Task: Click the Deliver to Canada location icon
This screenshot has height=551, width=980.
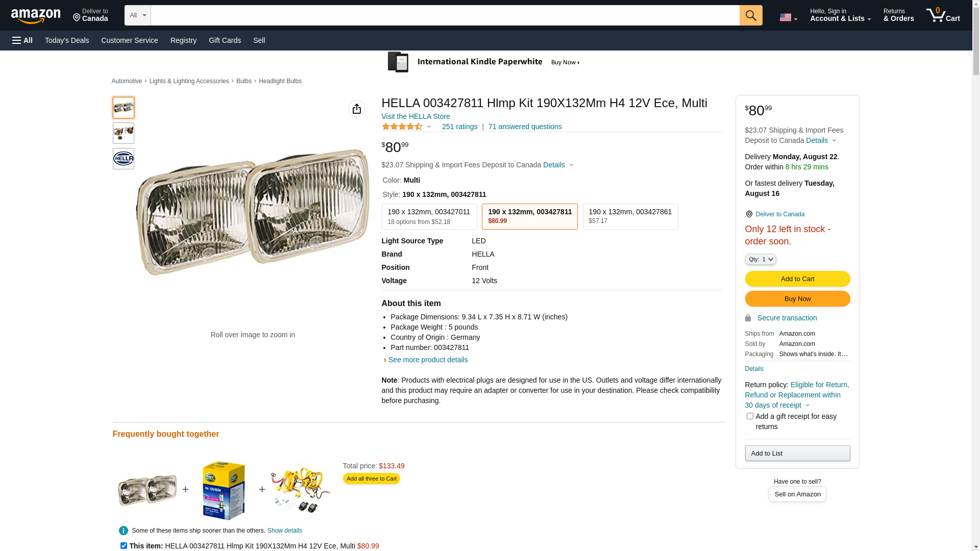Action: coord(749,214)
